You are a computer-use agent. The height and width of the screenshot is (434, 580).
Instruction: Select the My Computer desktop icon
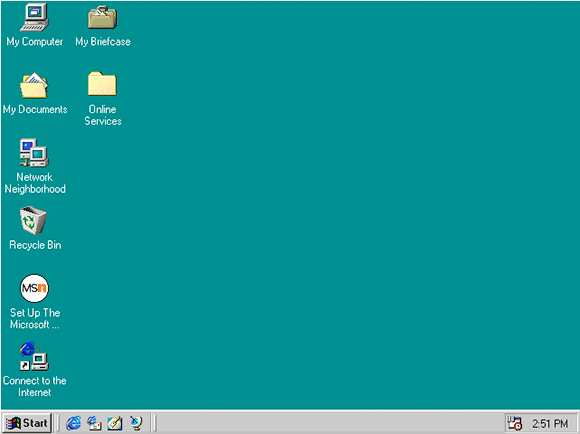34,17
